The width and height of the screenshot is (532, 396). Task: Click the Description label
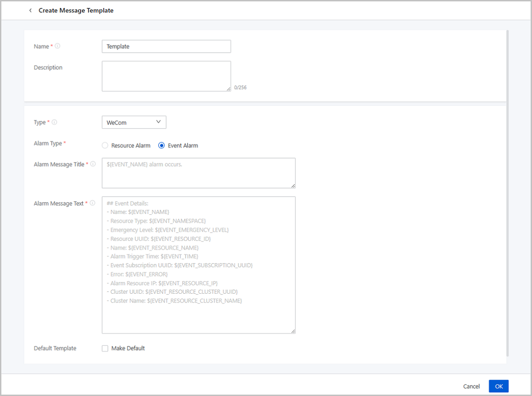tap(48, 68)
